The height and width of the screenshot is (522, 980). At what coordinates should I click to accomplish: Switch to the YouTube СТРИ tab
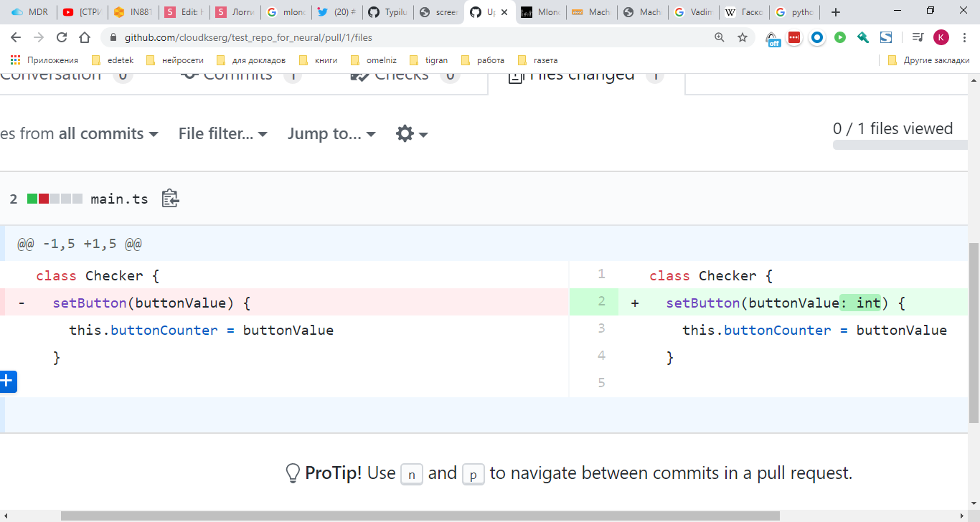pos(81,12)
